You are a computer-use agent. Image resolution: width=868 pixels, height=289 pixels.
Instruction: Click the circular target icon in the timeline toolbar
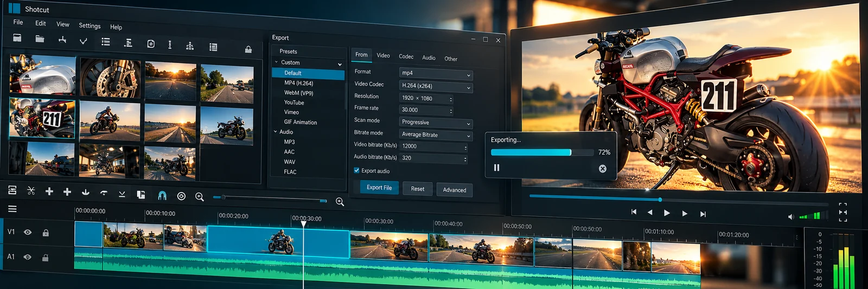pos(181,196)
